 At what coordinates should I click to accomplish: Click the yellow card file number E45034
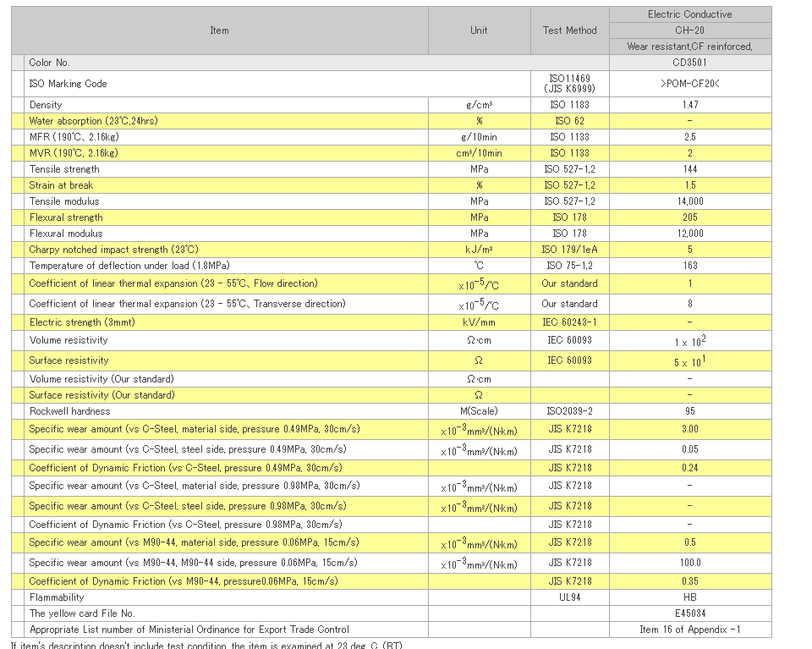[689, 613]
